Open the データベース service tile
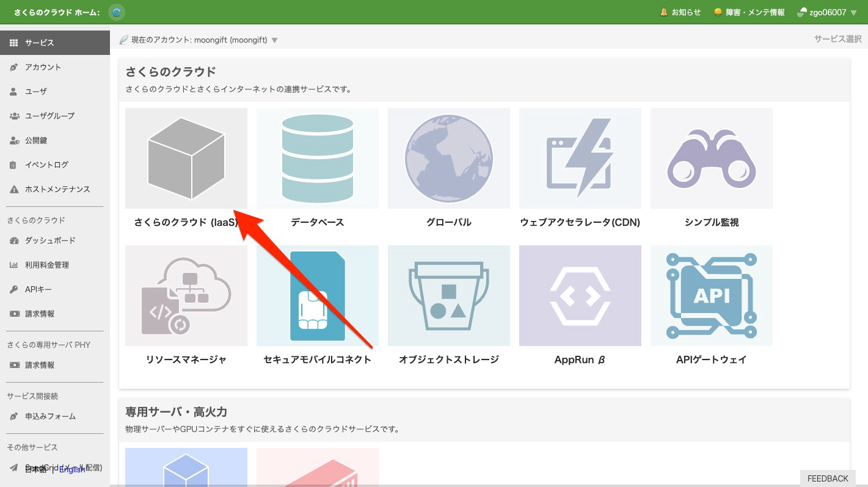The height and width of the screenshot is (487, 868). 318,169
